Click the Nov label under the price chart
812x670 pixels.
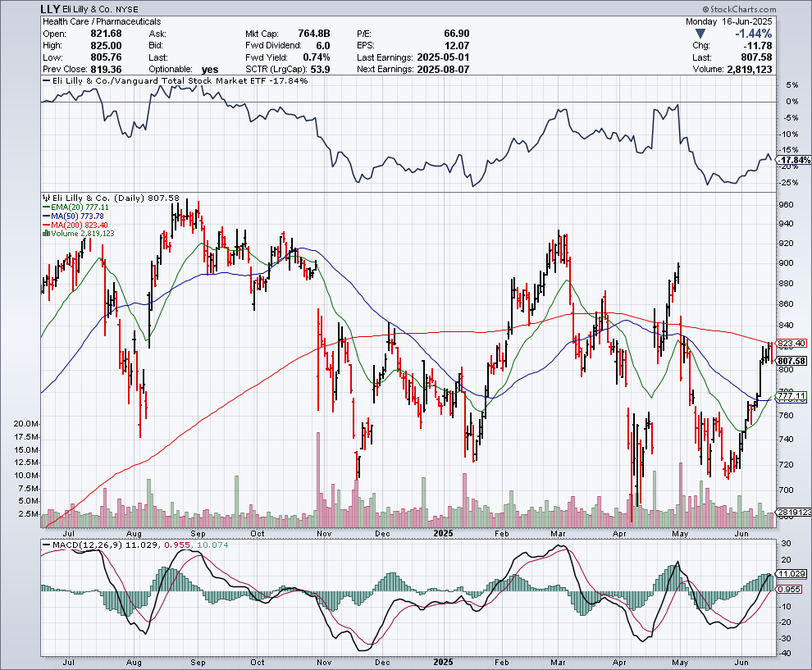324,533
